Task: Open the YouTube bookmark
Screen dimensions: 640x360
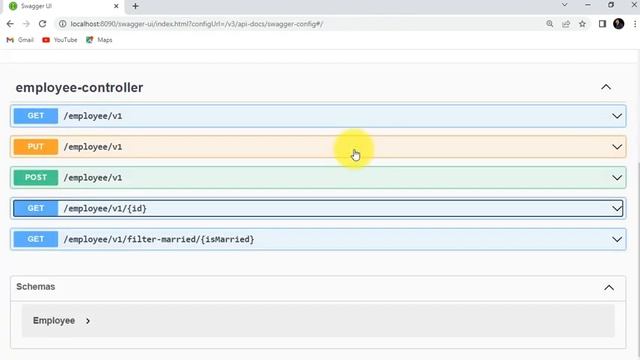Action: coord(60,40)
